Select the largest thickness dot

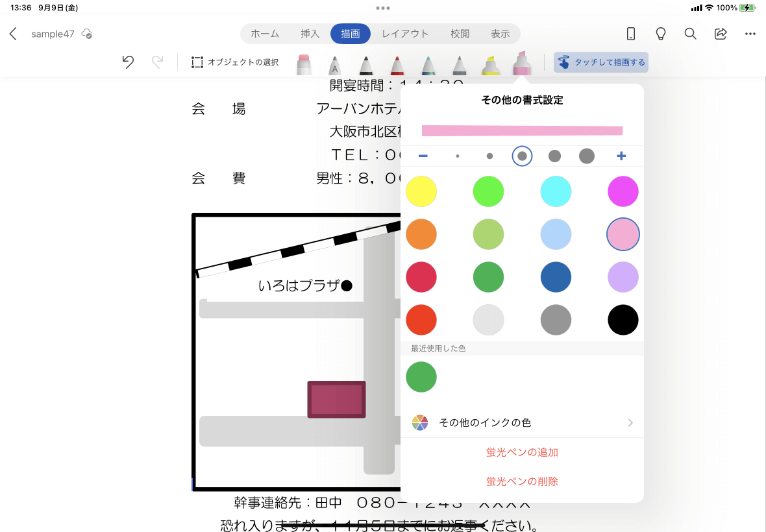tap(587, 156)
